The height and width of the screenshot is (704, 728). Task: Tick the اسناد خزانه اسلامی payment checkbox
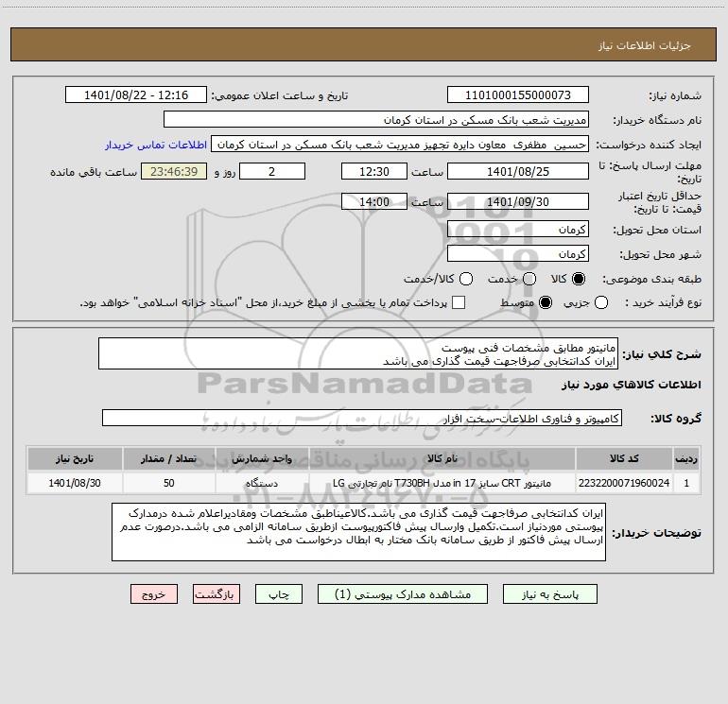tap(459, 302)
